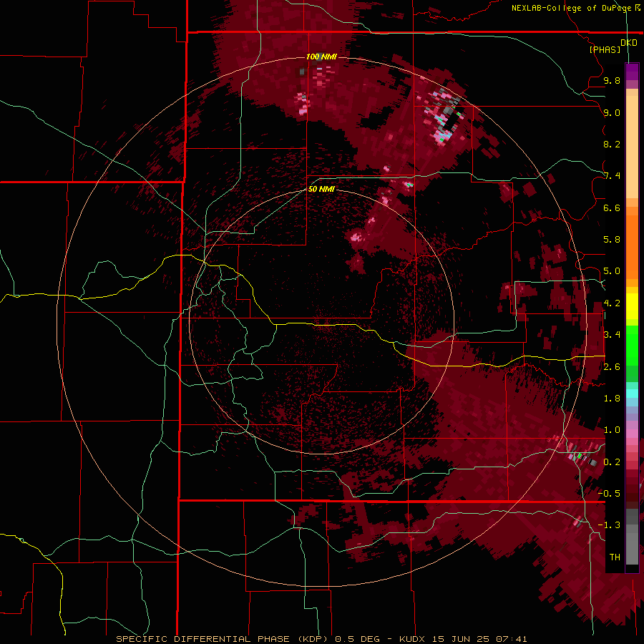This screenshot has width=644, height=644.
Task: Click the Specific Differential Phase (KDP) caption
Action: (x=222, y=639)
